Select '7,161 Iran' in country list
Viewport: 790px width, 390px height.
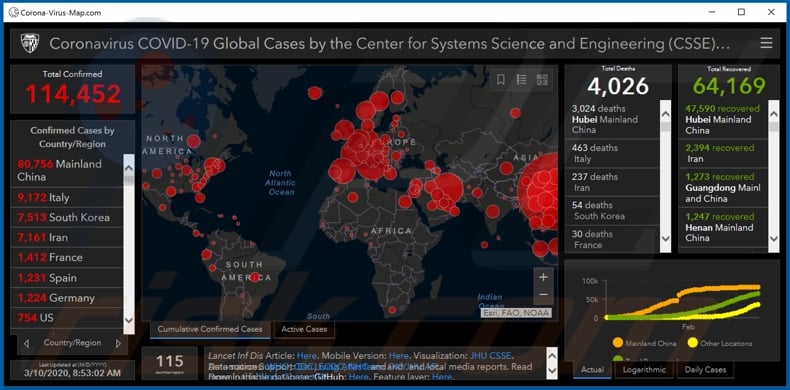pyautogui.click(x=67, y=237)
